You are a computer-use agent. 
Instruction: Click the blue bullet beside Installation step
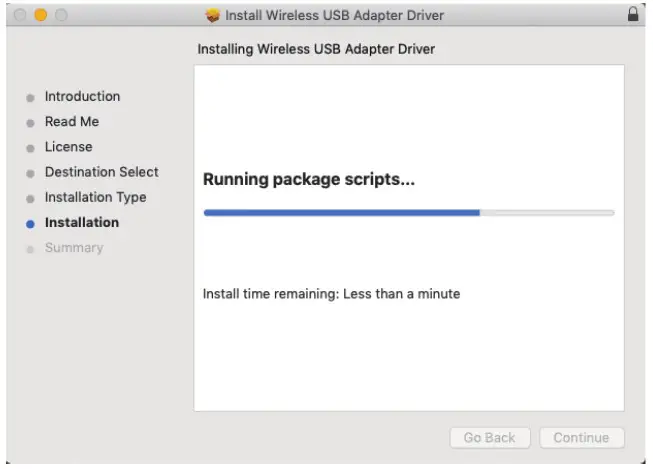point(31,223)
